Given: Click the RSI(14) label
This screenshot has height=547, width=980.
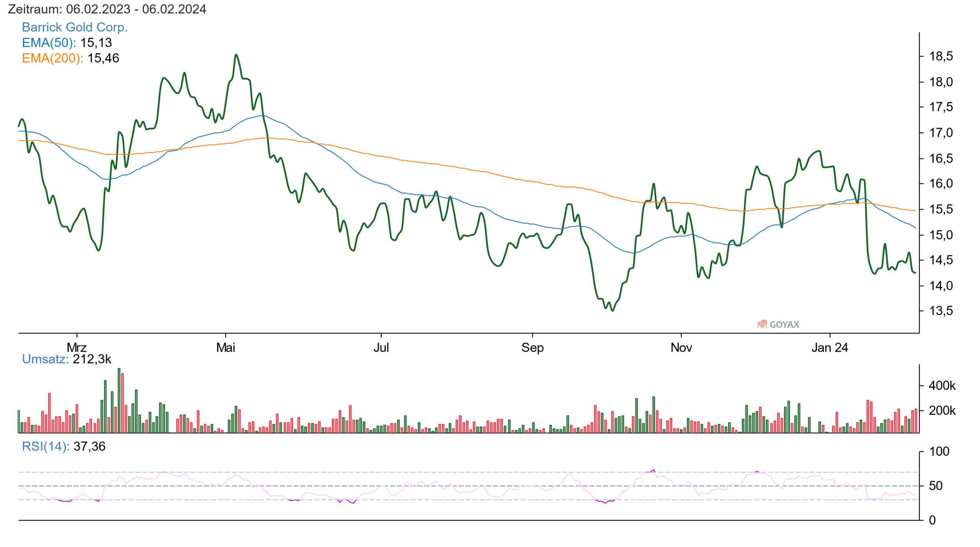Looking at the screenshot, I should pos(46,446).
